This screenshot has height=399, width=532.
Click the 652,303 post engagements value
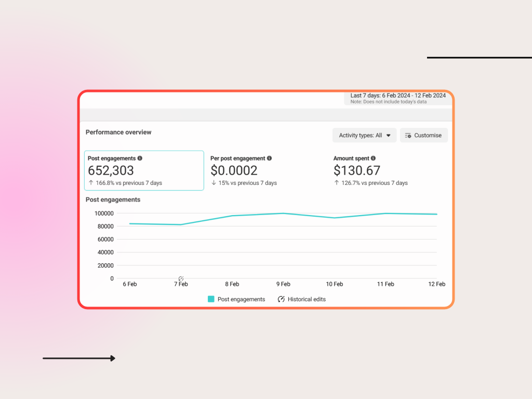111,170
